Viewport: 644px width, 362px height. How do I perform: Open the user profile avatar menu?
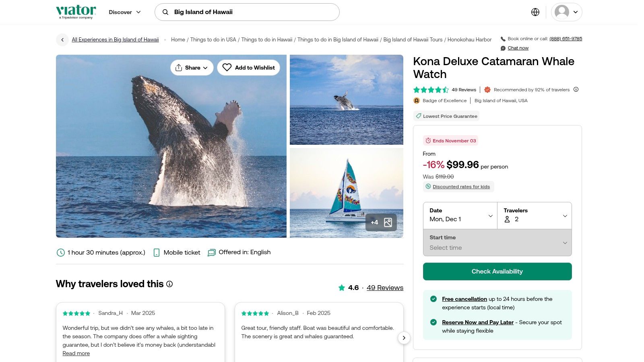(566, 12)
